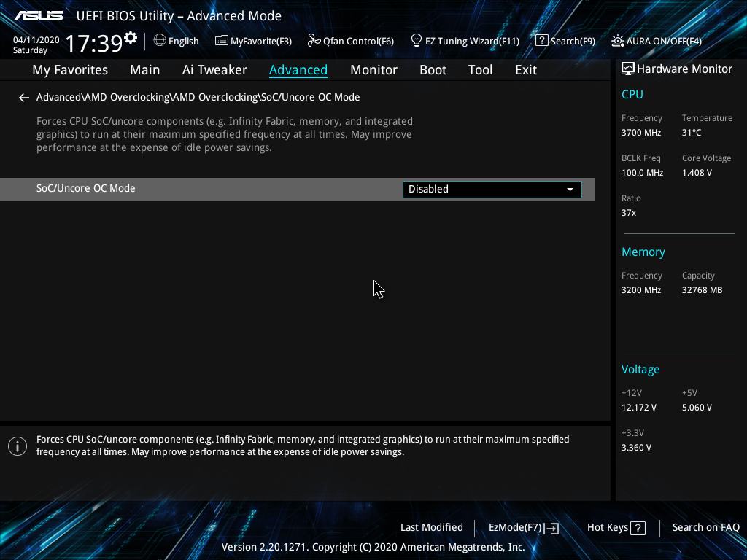The height and width of the screenshot is (560, 747).
Task: Click the 37x ratio value
Action: pyautogui.click(x=628, y=213)
